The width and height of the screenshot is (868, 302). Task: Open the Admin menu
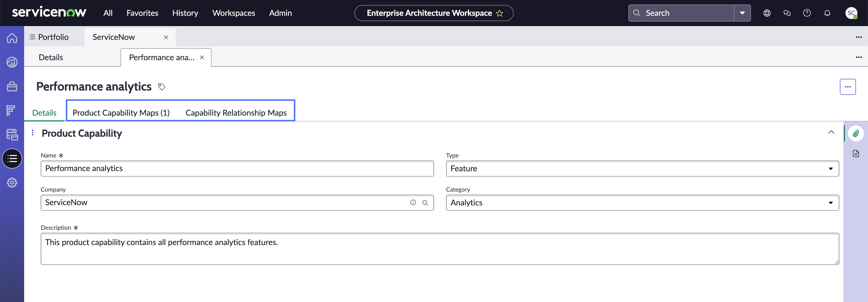280,13
